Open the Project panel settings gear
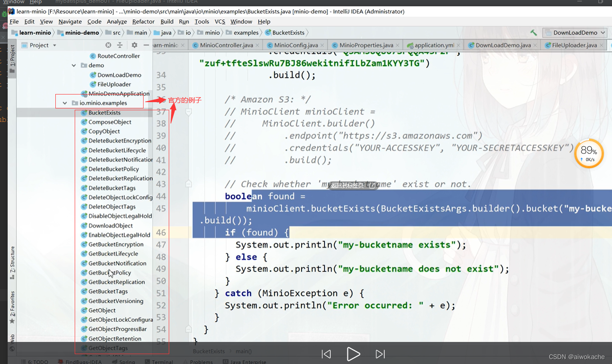Image resolution: width=612 pixels, height=364 pixels. [x=134, y=45]
